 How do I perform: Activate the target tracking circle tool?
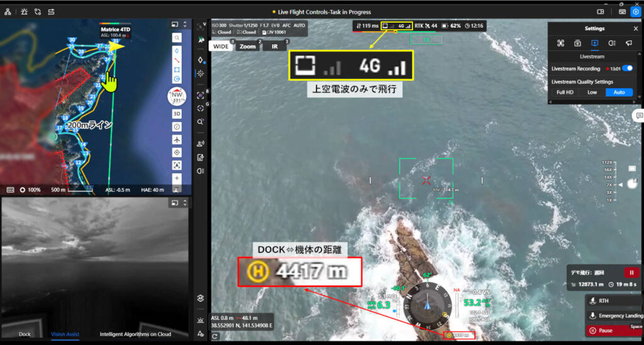201,108
